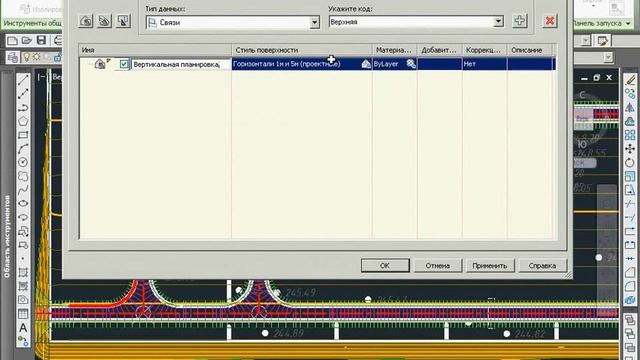Screen dimensions: 640x360
Task: Click the Имя column header
Action: click(x=155, y=50)
